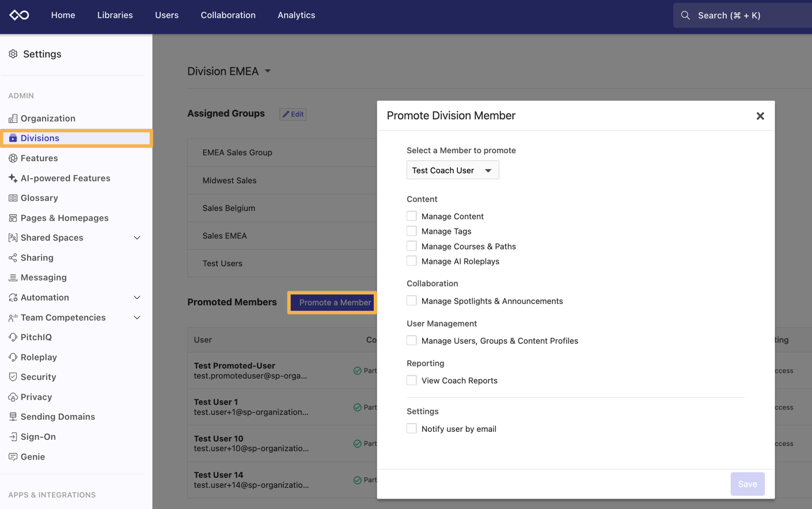Image resolution: width=812 pixels, height=509 pixels.
Task: Click the Glossary book icon
Action: click(13, 198)
